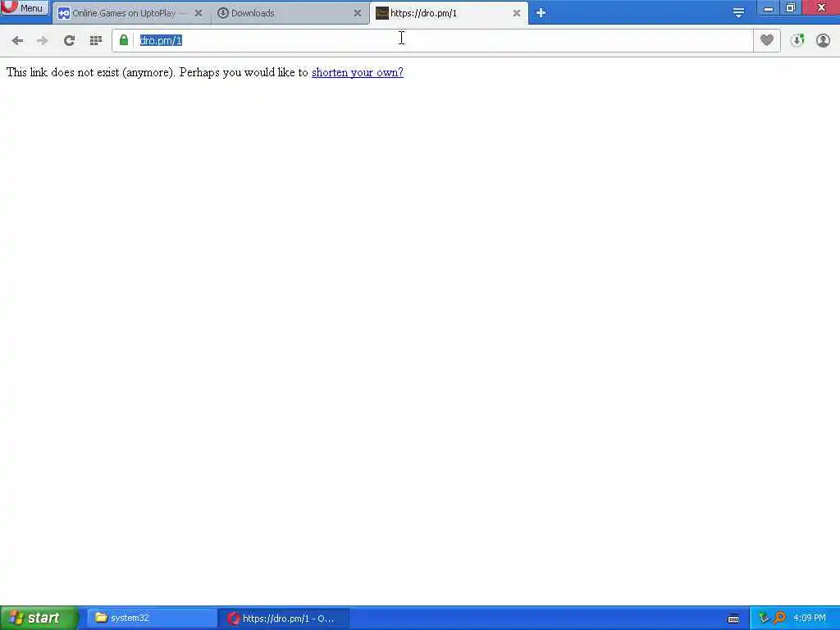Close the https://dro.pm/1 tab
The height and width of the screenshot is (630, 840).
tap(517, 13)
